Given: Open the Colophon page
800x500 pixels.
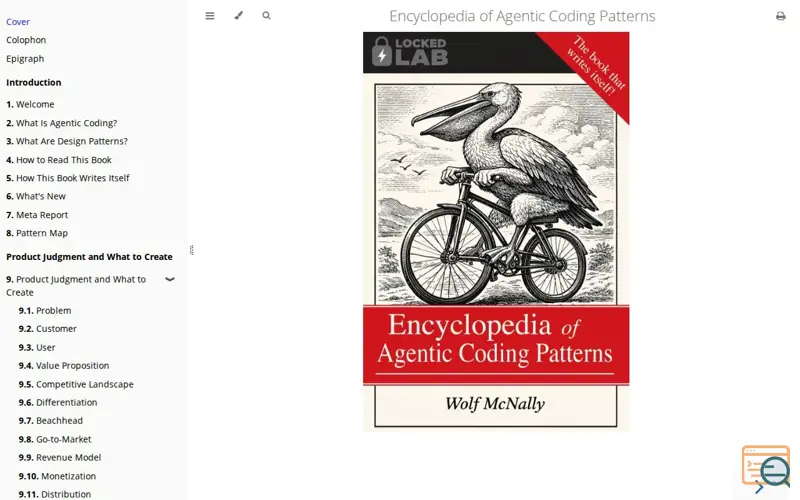Looking at the screenshot, I should pyautogui.click(x=26, y=40).
